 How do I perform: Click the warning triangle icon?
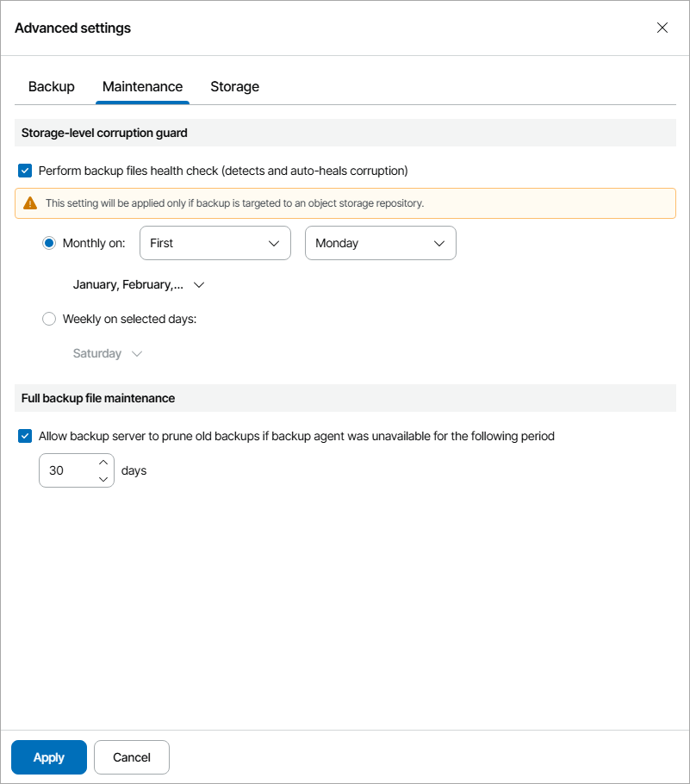(x=30, y=203)
